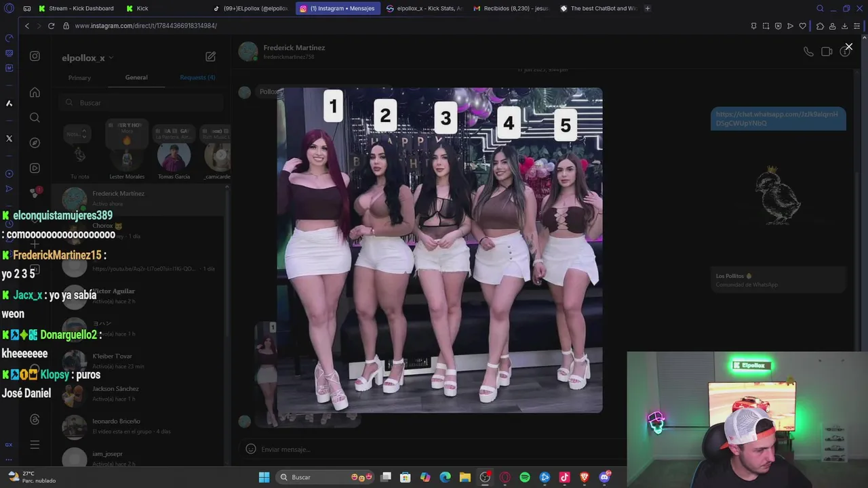Open Explore via the compass icon
868x488 pixels.
tap(35, 143)
